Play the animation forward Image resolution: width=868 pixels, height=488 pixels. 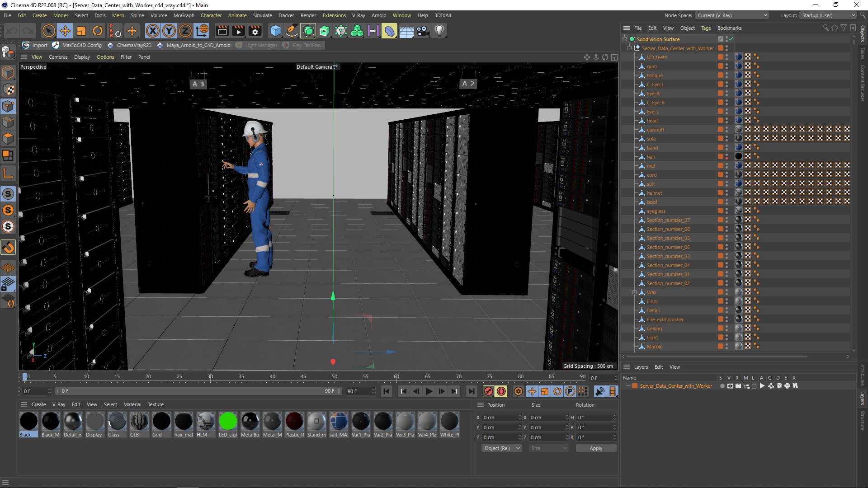[429, 391]
